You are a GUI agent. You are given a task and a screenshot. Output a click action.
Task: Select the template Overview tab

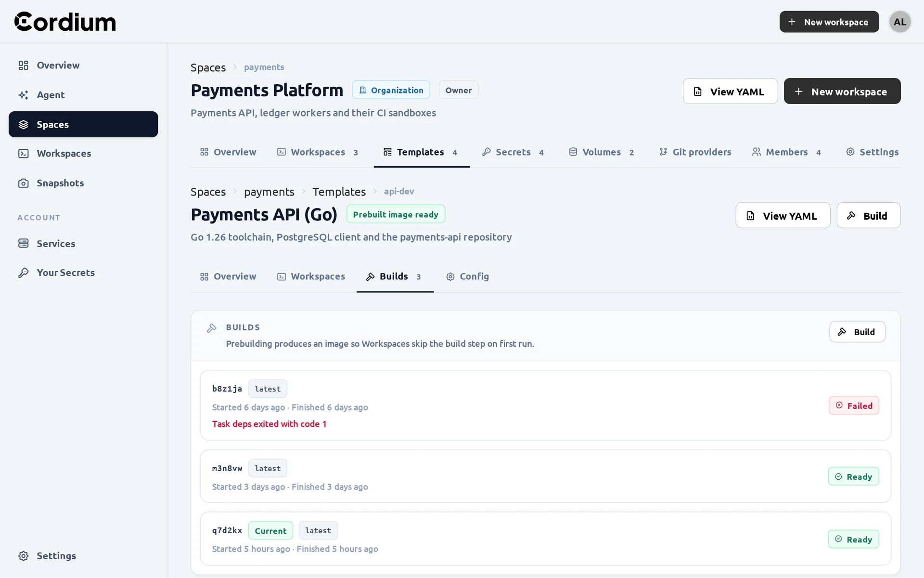(228, 276)
